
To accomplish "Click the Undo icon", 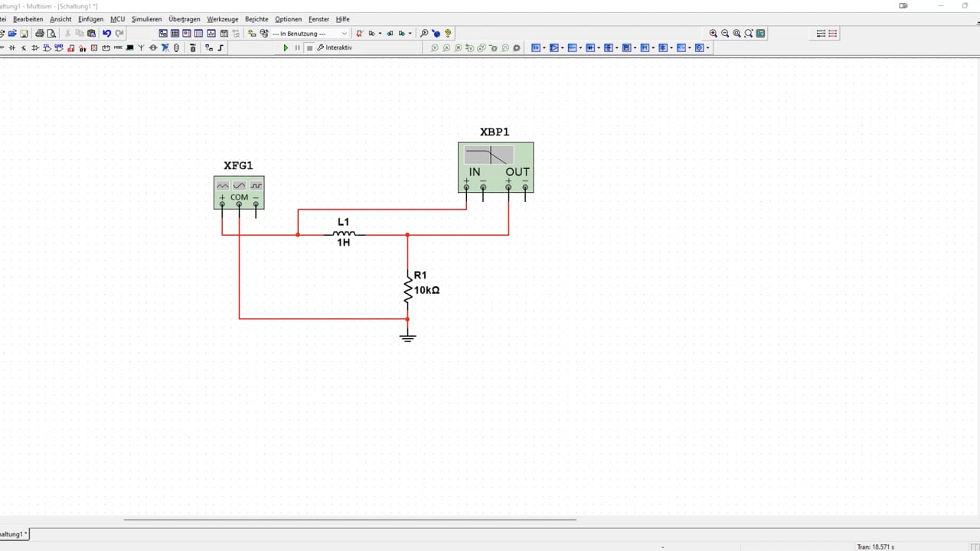I will (106, 34).
